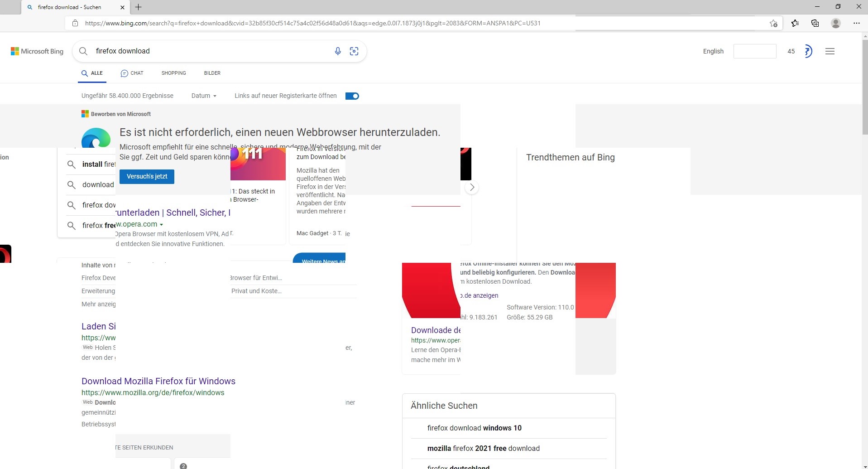
Task: Close the firefox download tab
Action: coord(122,7)
